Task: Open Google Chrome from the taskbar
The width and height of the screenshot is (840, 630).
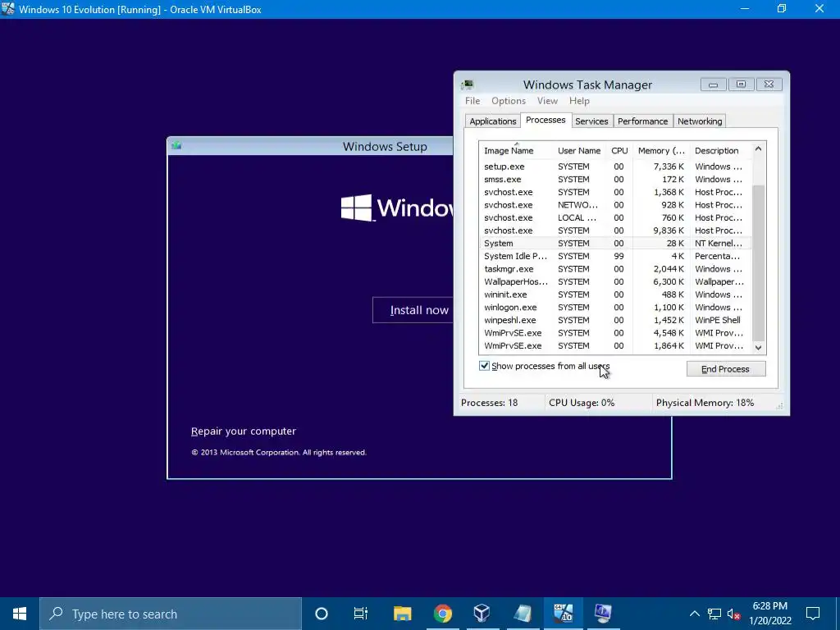Action: pyautogui.click(x=442, y=614)
